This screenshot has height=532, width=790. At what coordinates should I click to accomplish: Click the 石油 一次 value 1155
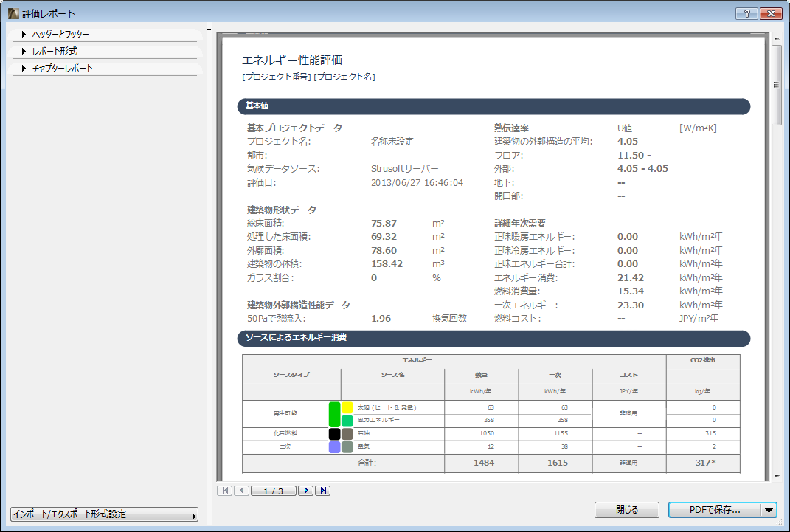561,433
